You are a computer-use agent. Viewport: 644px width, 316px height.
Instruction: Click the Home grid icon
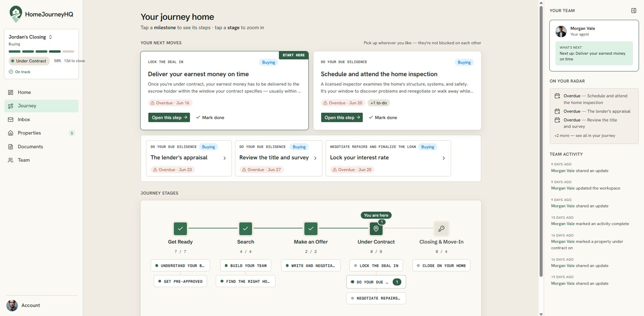[11, 92]
